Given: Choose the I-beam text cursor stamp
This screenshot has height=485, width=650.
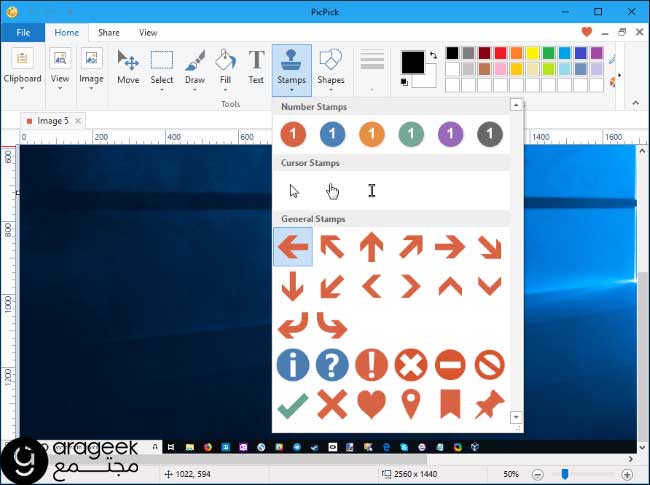Looking at the screenshot, I should 372,191.
